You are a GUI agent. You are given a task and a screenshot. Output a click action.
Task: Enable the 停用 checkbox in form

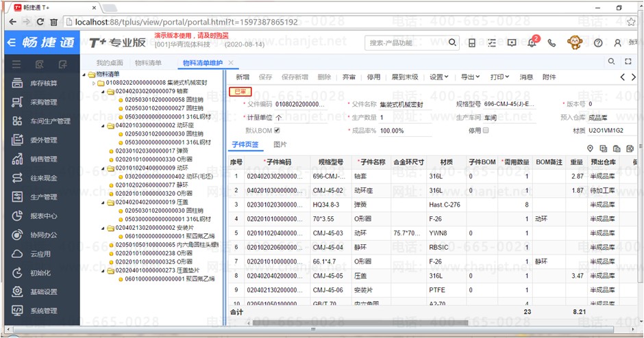[x=486, y=130]
